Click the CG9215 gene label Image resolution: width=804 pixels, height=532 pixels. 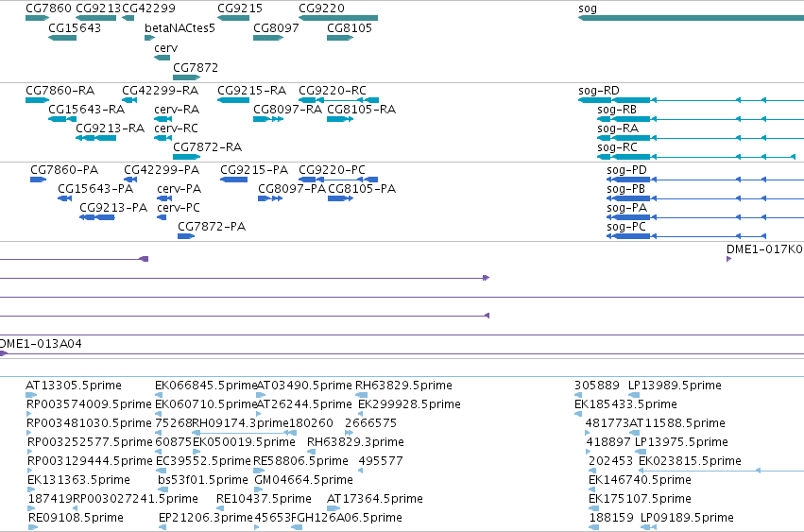(x=240, y=9)
